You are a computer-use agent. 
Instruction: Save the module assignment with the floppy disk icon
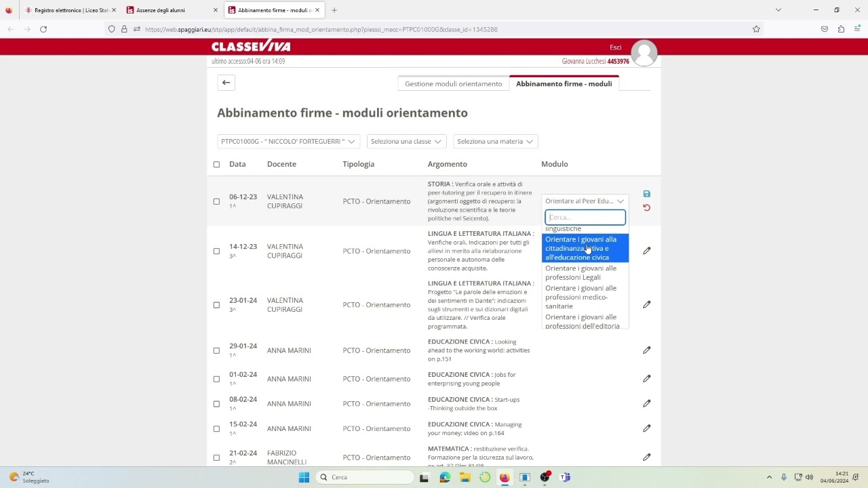click(646, 194)
